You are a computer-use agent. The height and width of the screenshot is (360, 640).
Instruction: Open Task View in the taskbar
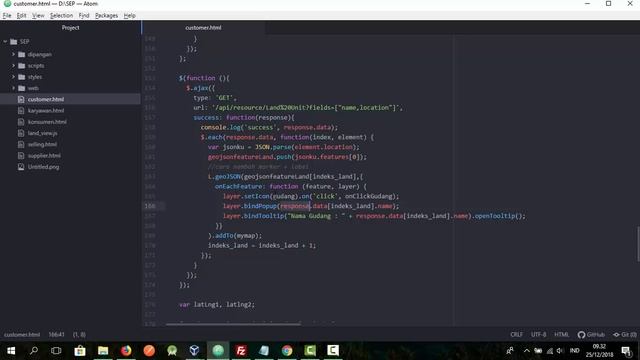[x=56, y=351]
